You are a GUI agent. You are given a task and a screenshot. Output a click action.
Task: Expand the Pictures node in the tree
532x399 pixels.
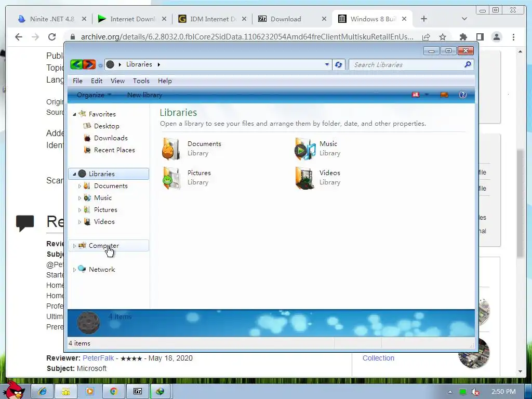click(79, 210)
